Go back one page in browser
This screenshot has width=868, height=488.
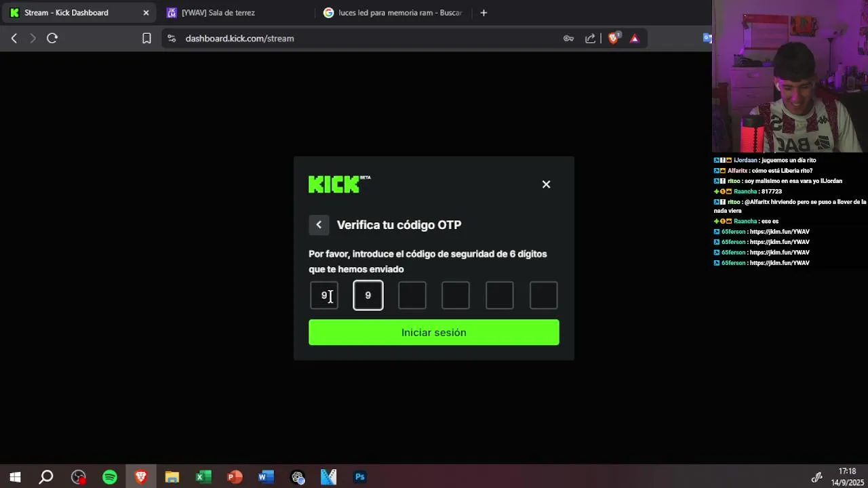[x=14, y=39]
